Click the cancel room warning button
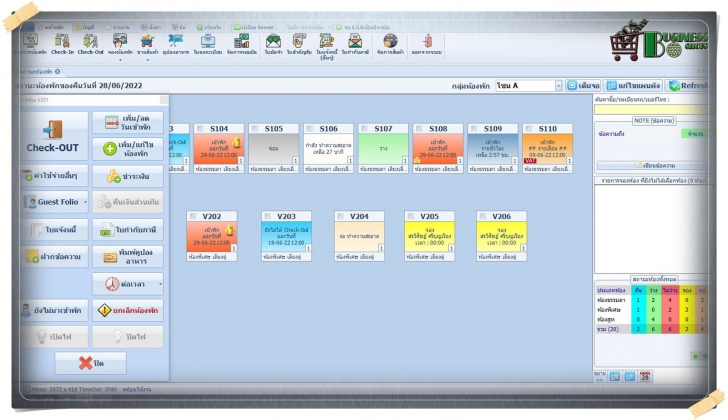 click(128, 310)
